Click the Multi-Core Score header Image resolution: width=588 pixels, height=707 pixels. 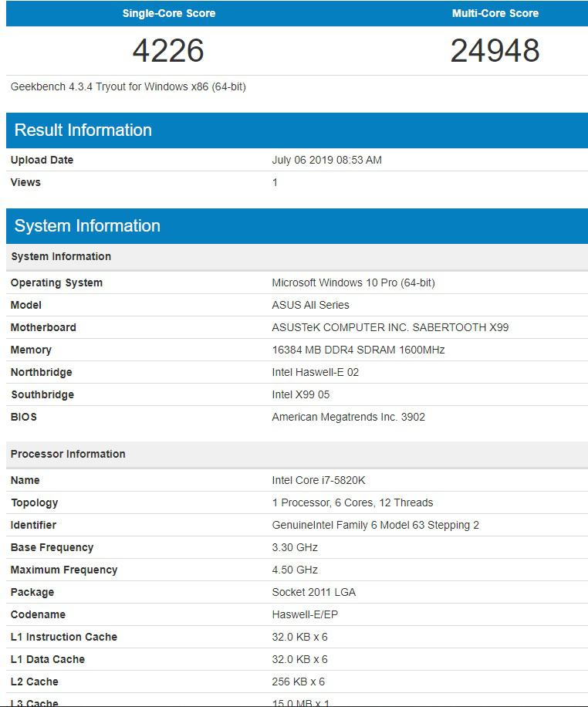coord(495,13)
